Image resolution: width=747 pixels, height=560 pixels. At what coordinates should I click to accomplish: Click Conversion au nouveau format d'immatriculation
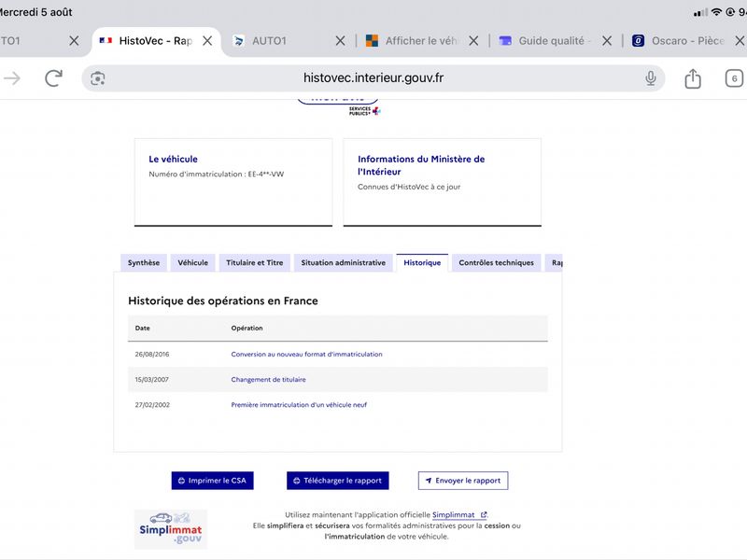coord(306,355)
